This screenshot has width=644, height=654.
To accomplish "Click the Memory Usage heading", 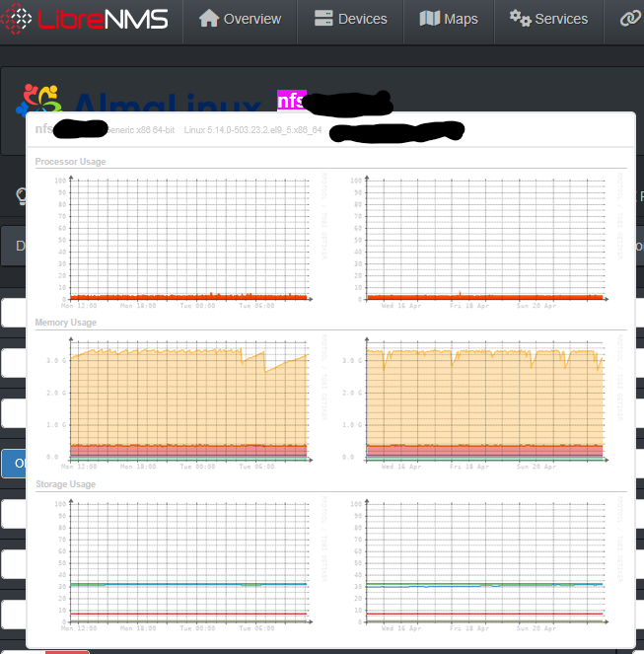I will coord(65,323).
